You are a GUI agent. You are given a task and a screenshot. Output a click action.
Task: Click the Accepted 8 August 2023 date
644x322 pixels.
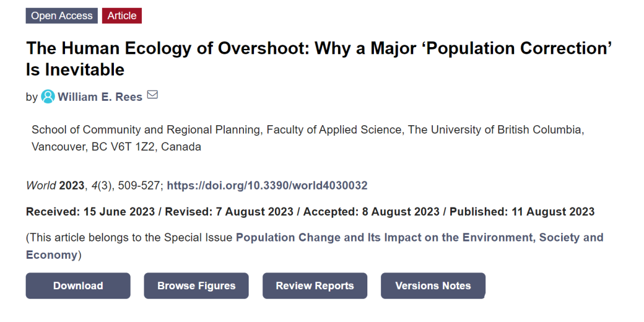pyautogui.click(x=371, y=212)
